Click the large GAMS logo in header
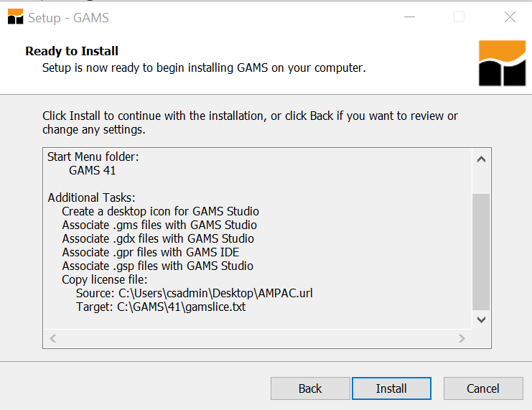 [x=502, y=63]
